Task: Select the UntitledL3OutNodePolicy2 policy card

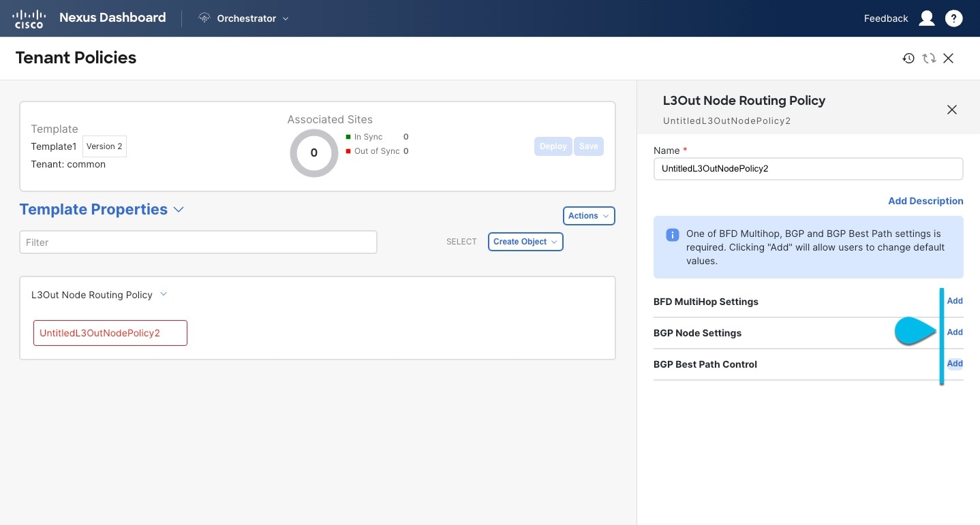Action: point(110,333)
